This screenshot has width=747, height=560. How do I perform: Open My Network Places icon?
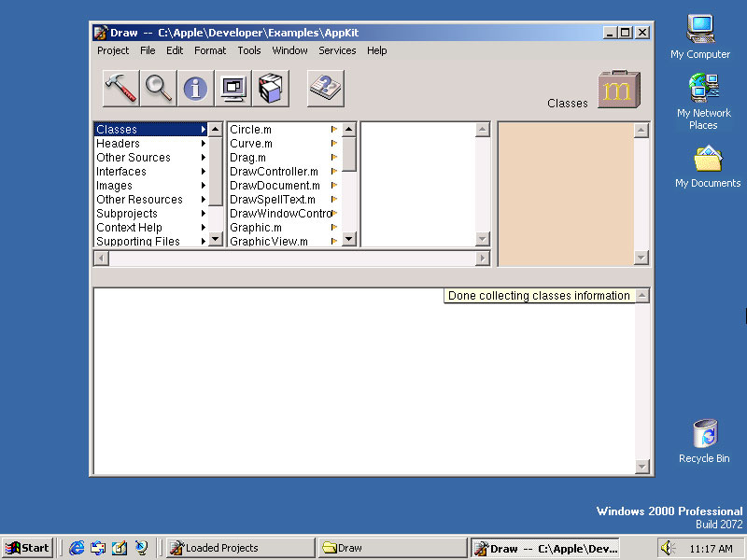pyautogui.click(x=703, y=88)
